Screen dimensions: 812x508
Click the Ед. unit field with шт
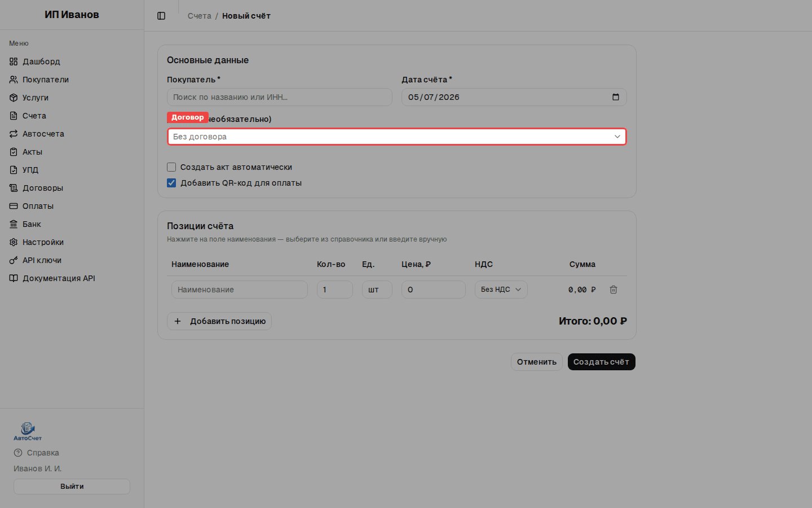(377, 290)
